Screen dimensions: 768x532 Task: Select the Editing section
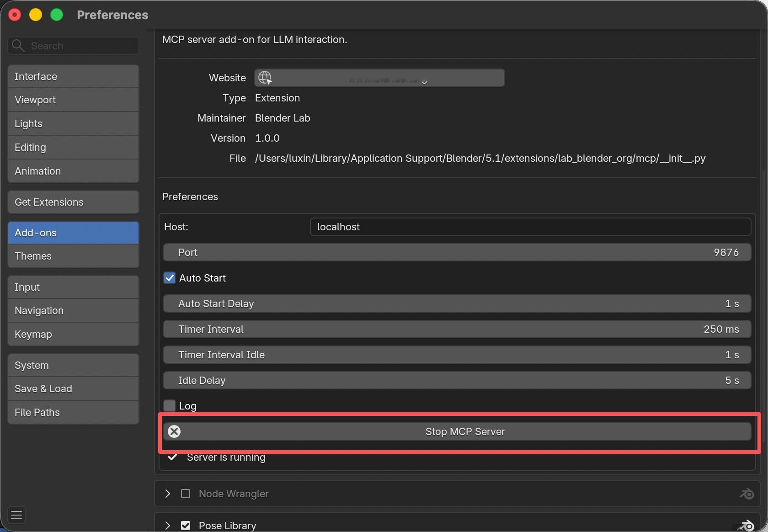(x=73, y=147)
